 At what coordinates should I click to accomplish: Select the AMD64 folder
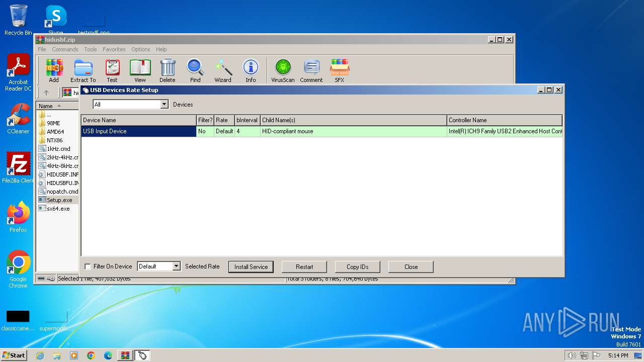coord(55,132)
